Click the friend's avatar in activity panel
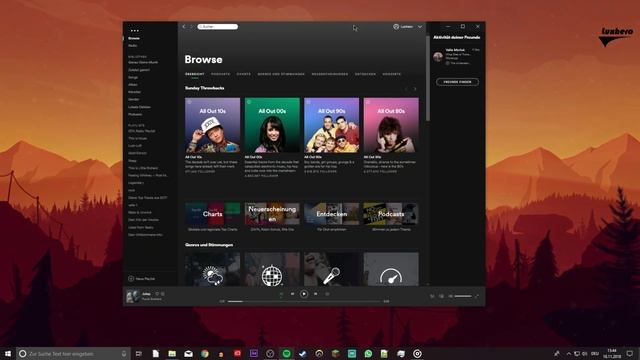The width and height of the screenshot is (640, 360). pyautogui.click(x=438, y=56)
